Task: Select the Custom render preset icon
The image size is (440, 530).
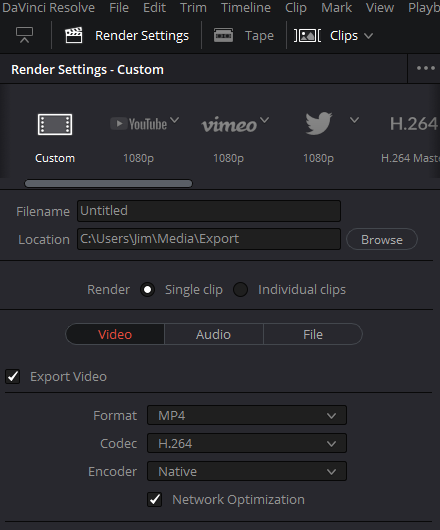Action: [x=55, y=124]
